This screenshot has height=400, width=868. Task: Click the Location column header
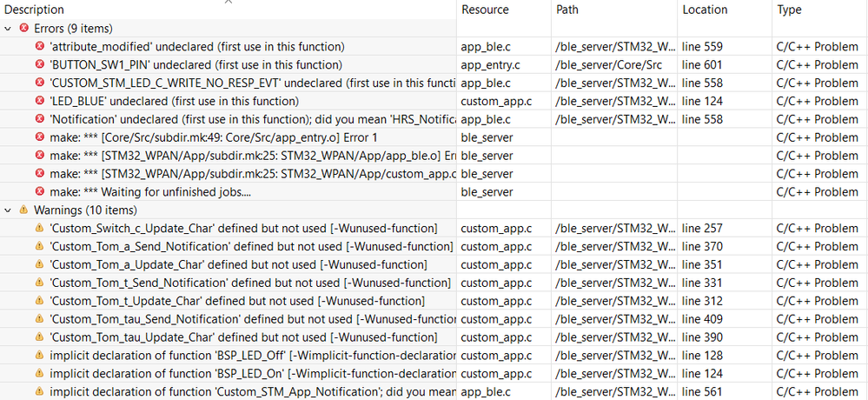coord(706,10)
